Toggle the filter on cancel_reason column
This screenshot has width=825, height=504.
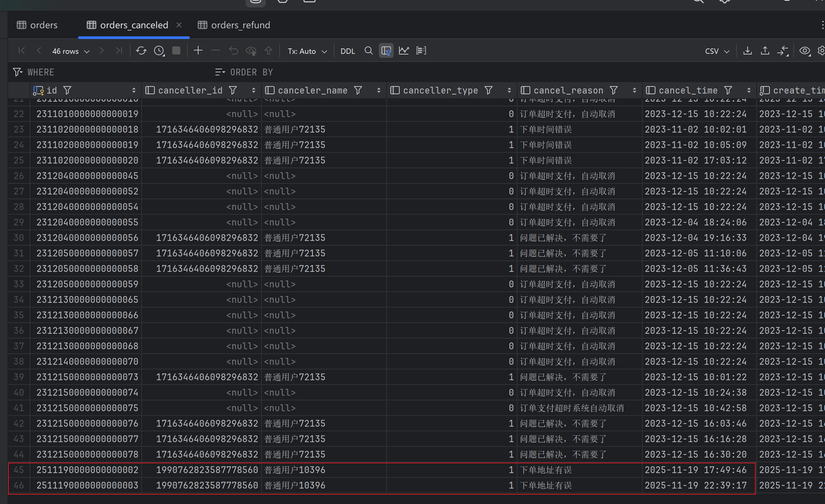click(614, 90)
